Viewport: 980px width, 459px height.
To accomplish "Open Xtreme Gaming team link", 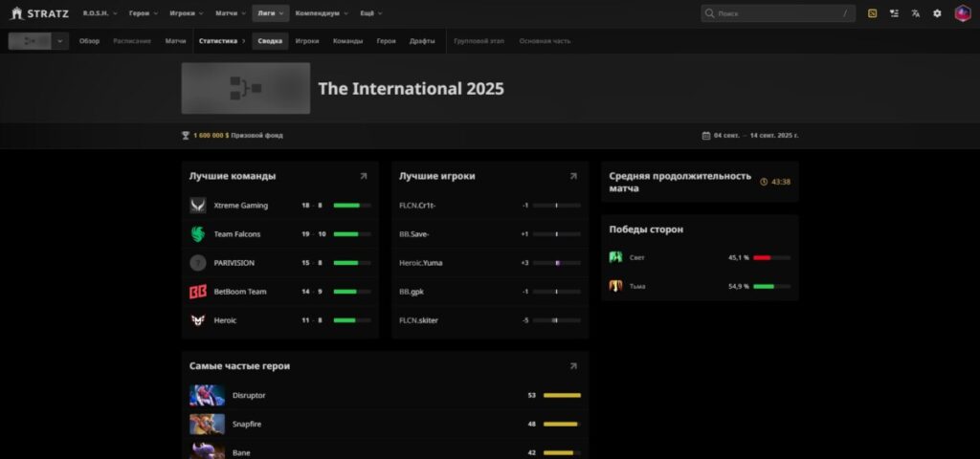I will click(x=240, y=206).
